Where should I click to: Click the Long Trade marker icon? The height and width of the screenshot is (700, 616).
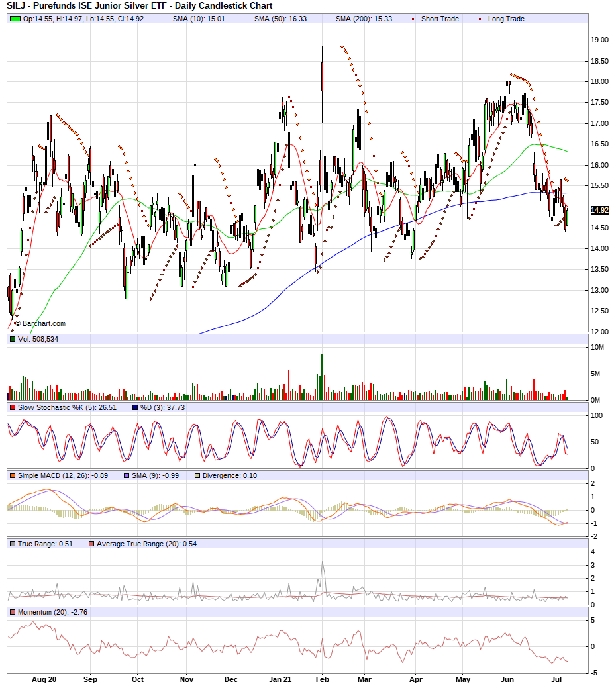pyautogui.click(x=480, y=19)
